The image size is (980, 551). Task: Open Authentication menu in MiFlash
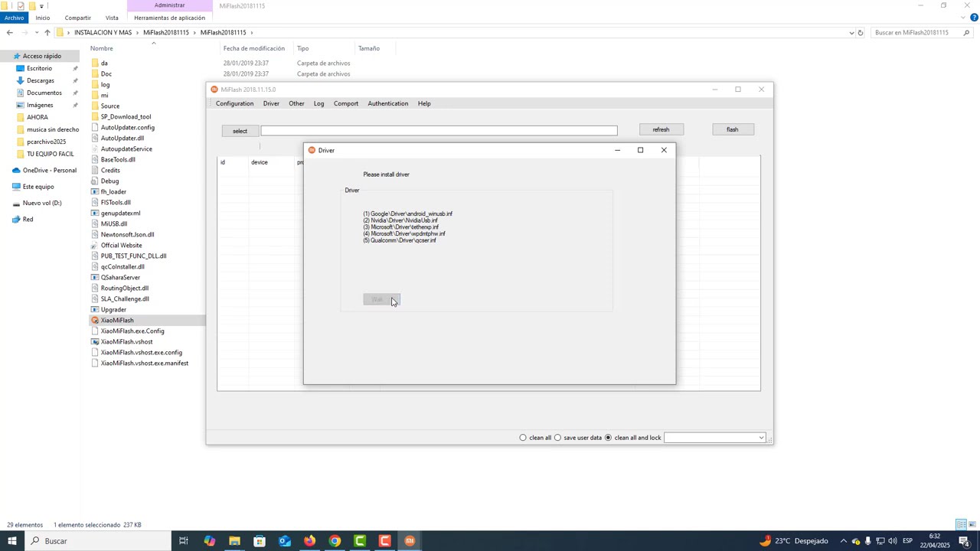tap(387, 103)
